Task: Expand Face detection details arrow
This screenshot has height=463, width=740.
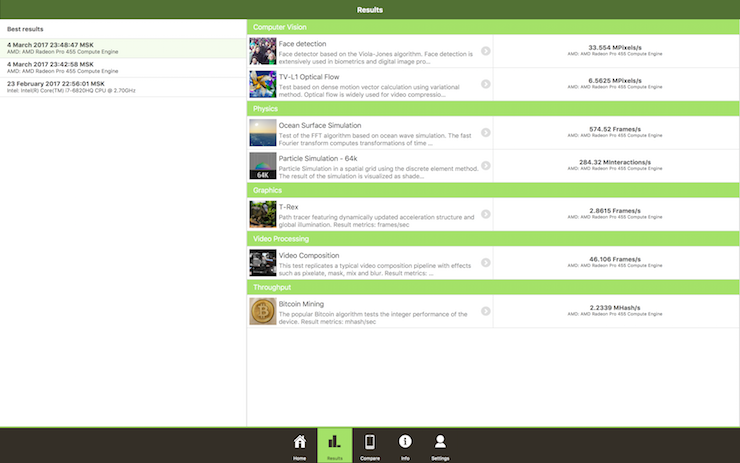Action: pyautogui.click(x=486, y=51)
